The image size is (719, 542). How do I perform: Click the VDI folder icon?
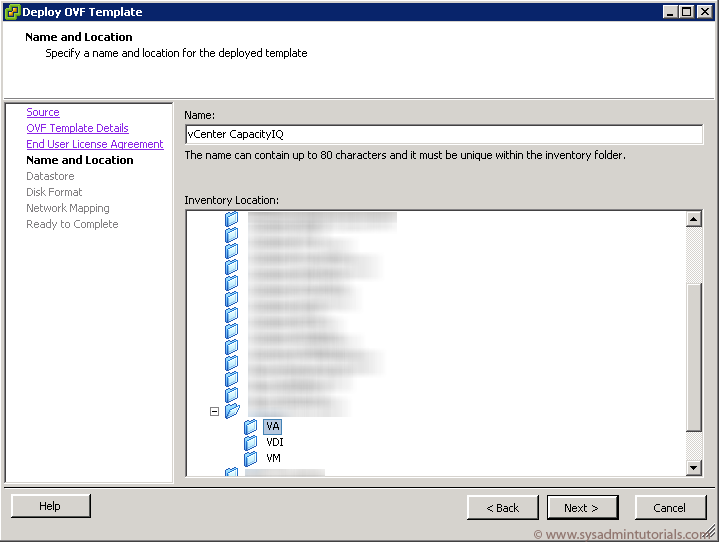click(250, 442)
